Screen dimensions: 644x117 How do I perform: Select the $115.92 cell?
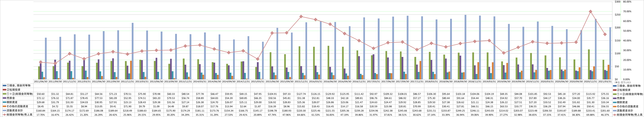tap(591, 94)
